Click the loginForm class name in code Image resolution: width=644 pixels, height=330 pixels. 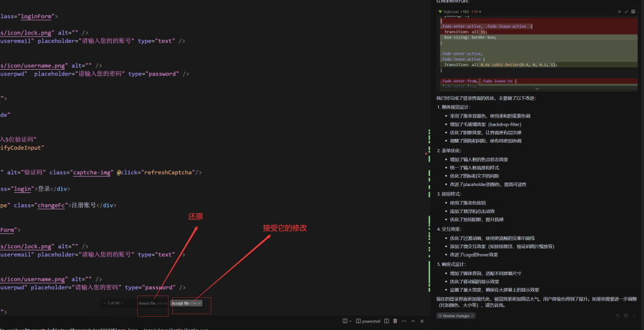[x=36, y=16]
